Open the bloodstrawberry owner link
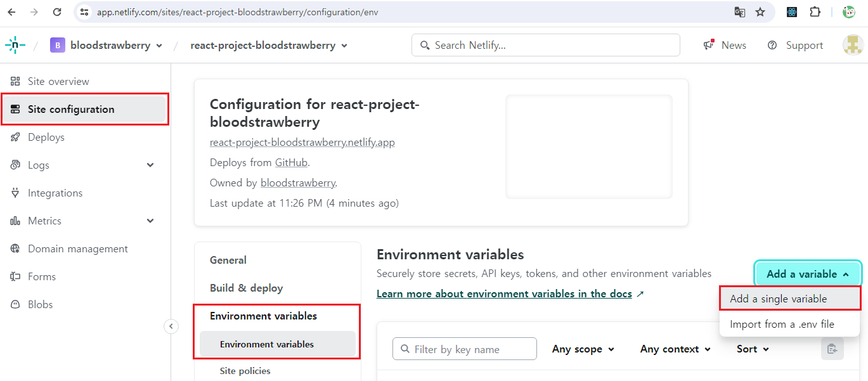 coord(297,183)
